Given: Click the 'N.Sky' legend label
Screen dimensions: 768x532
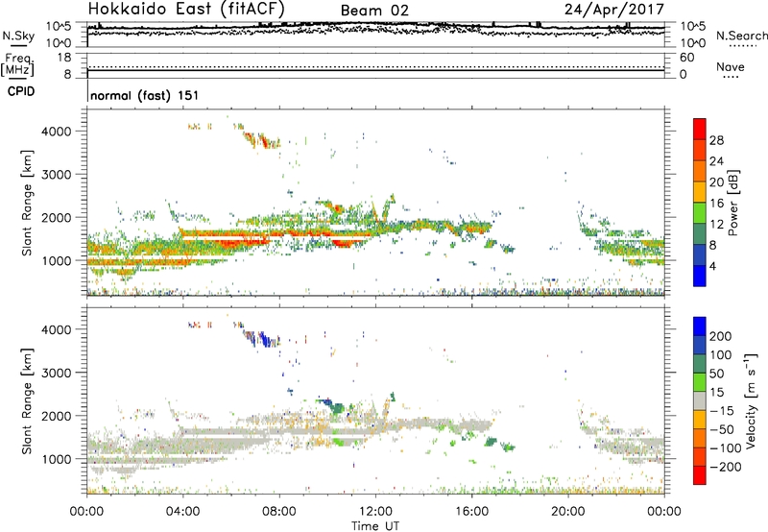Looking at the screenshot, I should tap(18, 36).
